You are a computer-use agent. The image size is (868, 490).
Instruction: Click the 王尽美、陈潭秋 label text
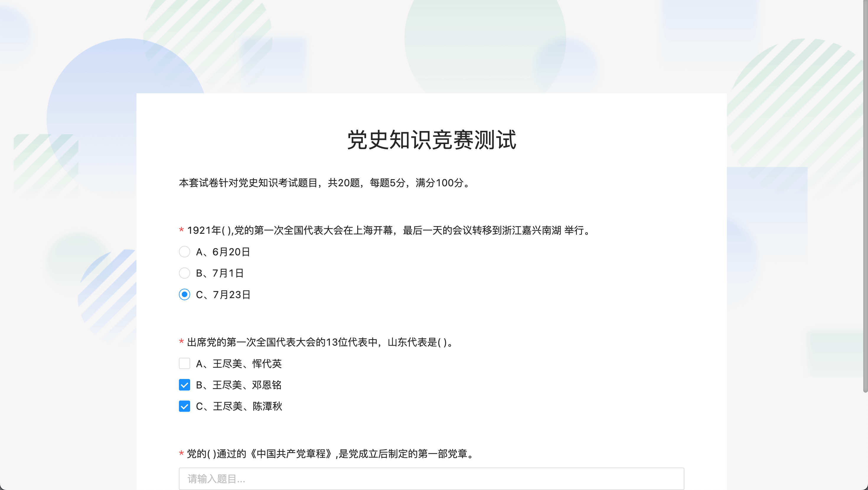point(247,406)
